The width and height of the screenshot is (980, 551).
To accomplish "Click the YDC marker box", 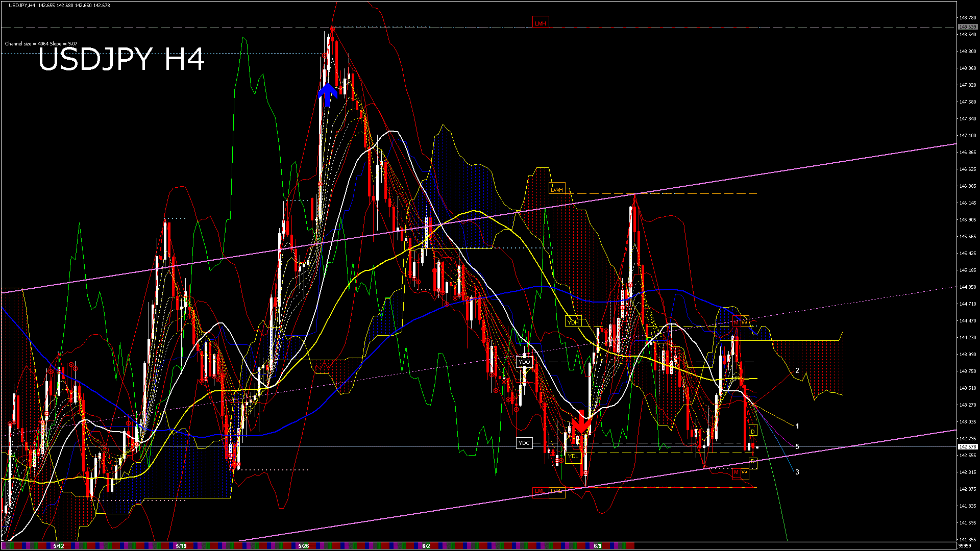I will tap(524, 443).
